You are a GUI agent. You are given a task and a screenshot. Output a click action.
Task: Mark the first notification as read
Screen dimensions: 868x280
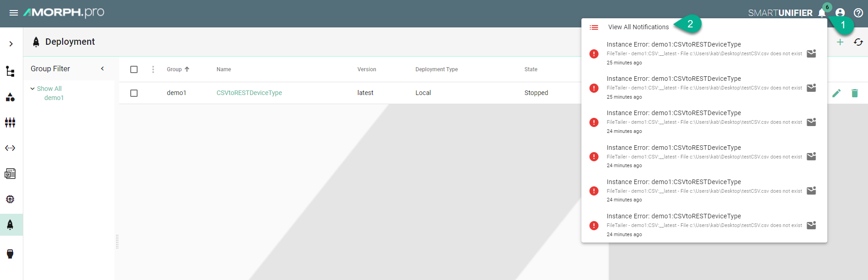(811, 53)
